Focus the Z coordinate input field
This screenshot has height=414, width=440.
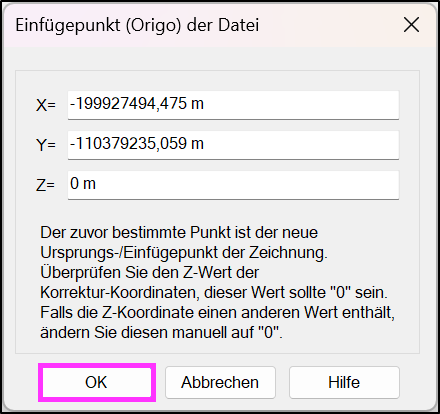click(x=233, y=185)
